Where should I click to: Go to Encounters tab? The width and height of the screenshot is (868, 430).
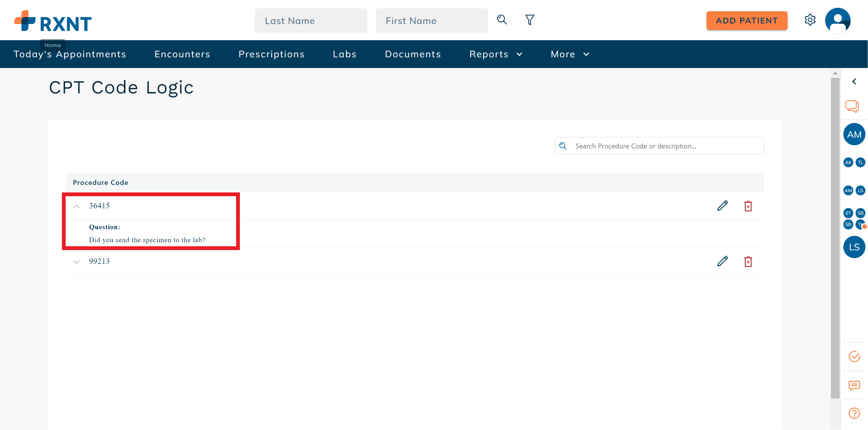(x=182, y=54)
